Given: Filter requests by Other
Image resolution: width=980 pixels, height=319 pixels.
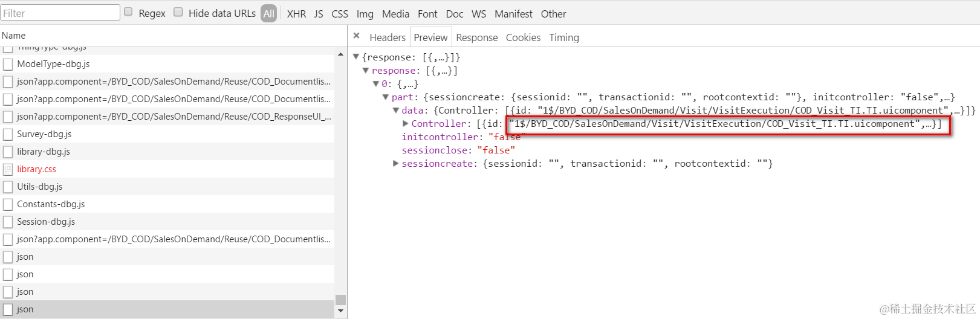Looking at the screenshot, I should pyautogui.click(x=554, y=14).
